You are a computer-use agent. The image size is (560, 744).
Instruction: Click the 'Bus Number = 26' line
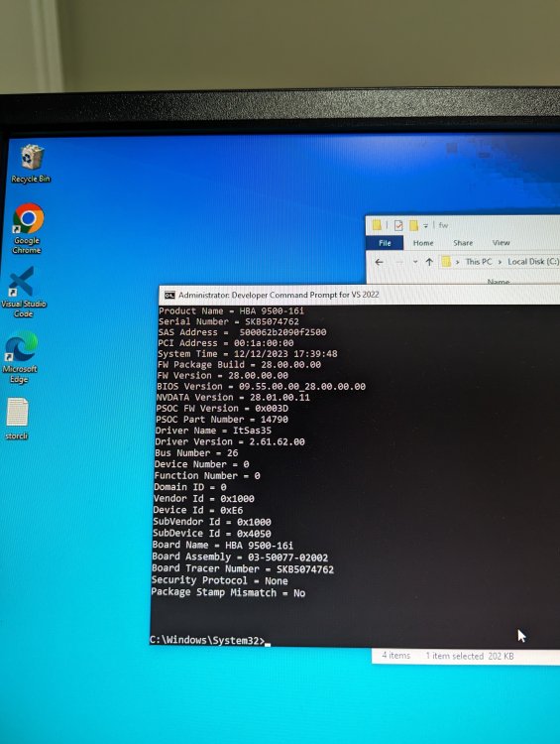(196, 453)
